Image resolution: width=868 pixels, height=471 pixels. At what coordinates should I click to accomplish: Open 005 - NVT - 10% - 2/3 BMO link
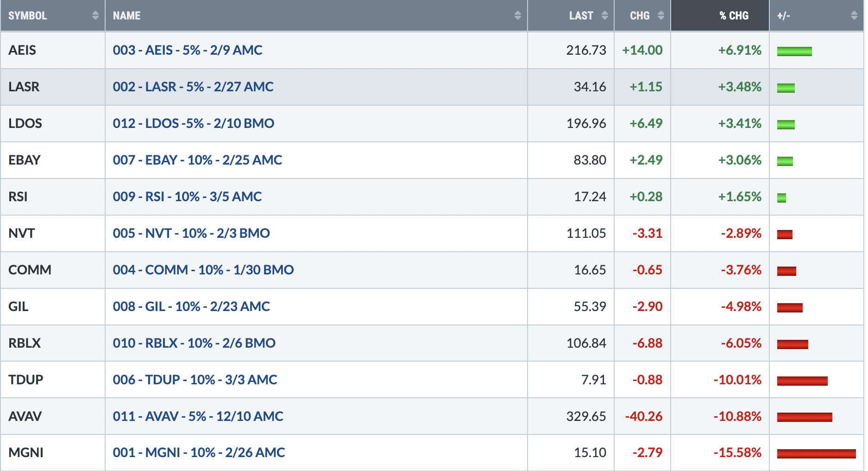[x=191, y=233]
